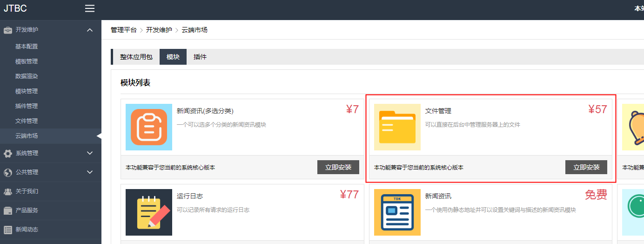The width and height of the screenshot is (644, 244).
Task: Click the 模块列表 heading
Action: tap(135, 83)
